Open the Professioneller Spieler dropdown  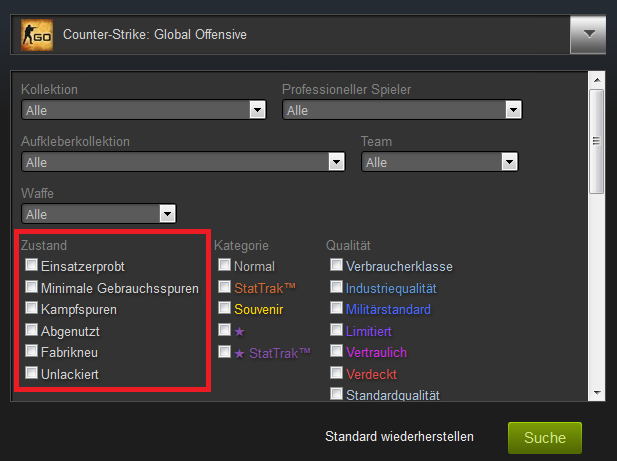pyautogui.click(x=513, y=110)
